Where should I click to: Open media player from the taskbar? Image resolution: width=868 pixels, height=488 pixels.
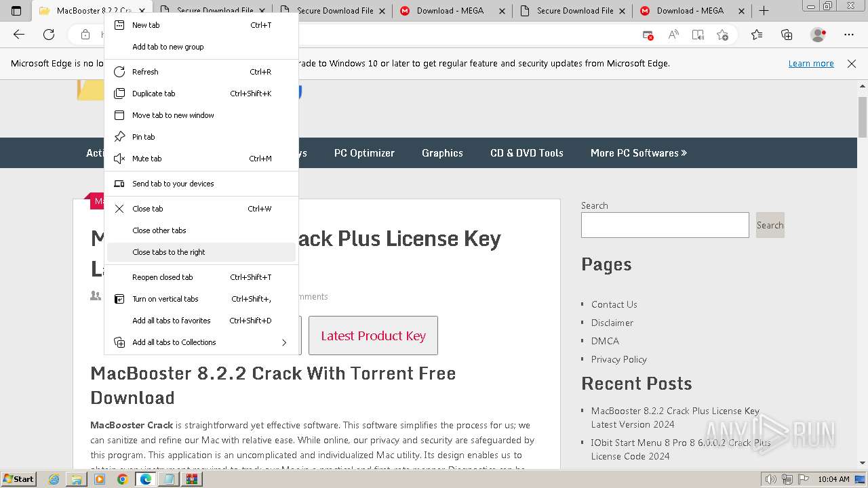pyautogui.click(x=100, y=479)
